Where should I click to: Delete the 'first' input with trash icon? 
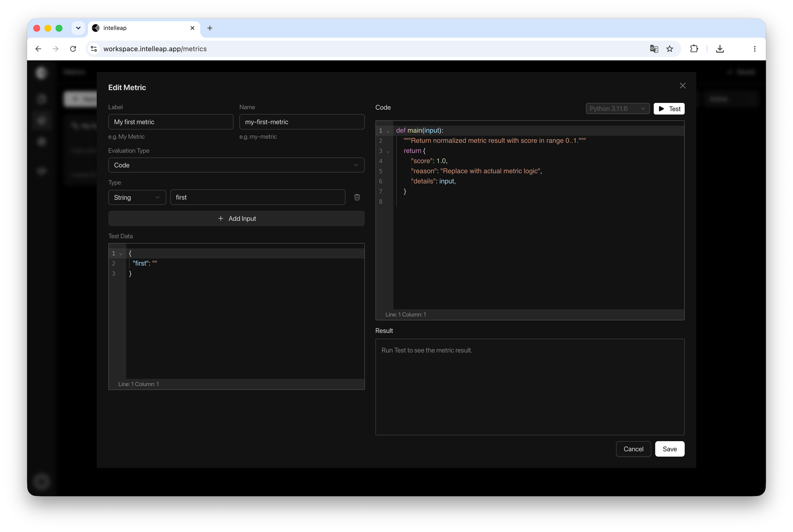[x=357, y=197]
